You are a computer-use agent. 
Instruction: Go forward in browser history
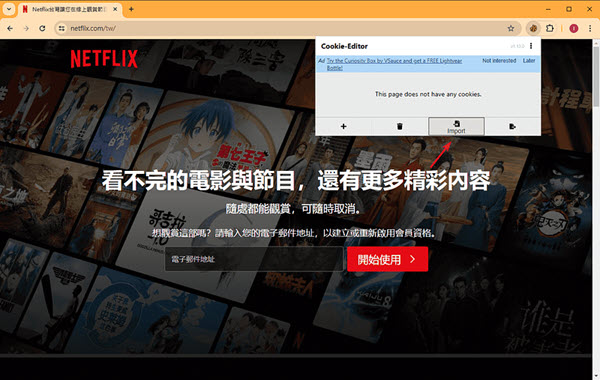[26, 28]
